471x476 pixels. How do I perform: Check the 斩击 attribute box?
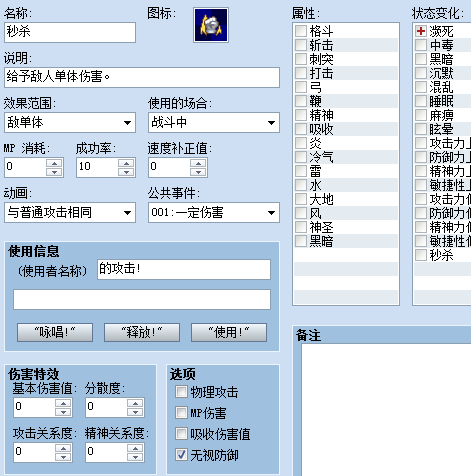(x=301, y=45)
